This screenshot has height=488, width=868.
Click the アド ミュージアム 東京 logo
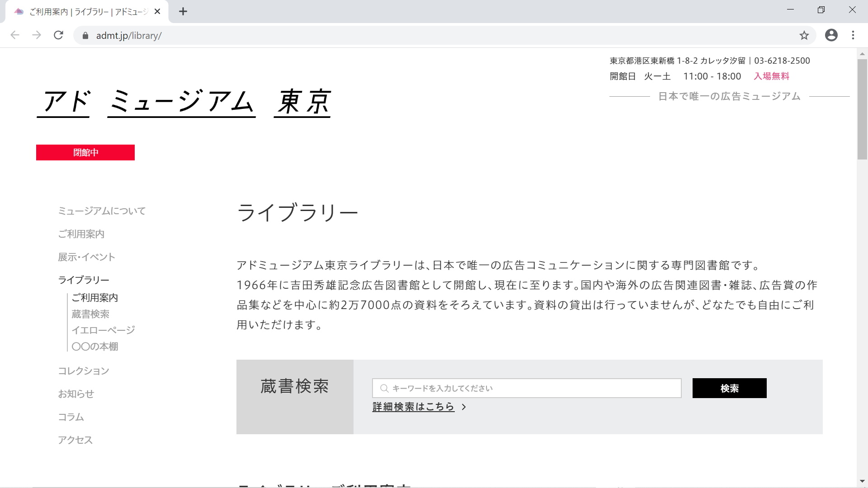(184, 103)
